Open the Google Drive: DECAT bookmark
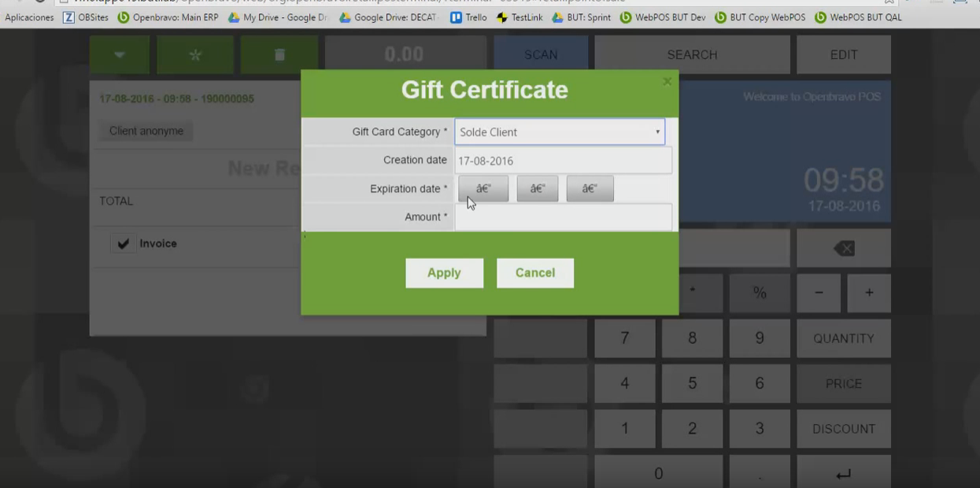The width and height of the screenshot is (980, 488). pos(389,17)
